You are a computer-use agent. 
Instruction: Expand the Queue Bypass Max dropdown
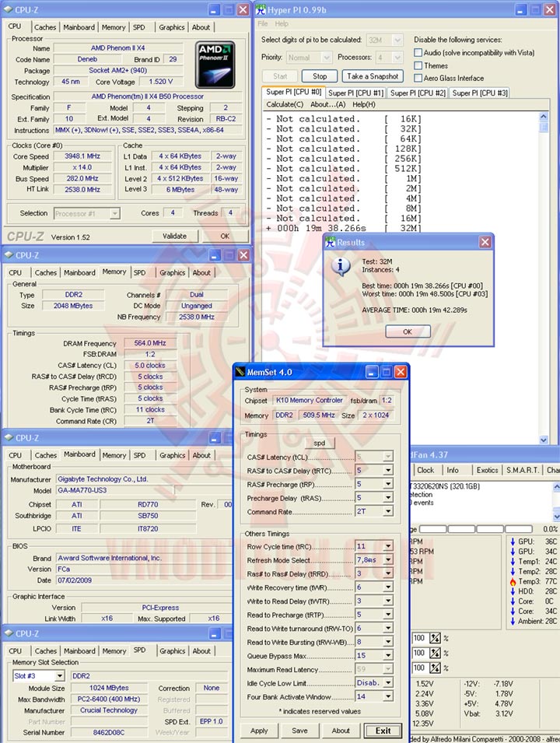(388, 655)
